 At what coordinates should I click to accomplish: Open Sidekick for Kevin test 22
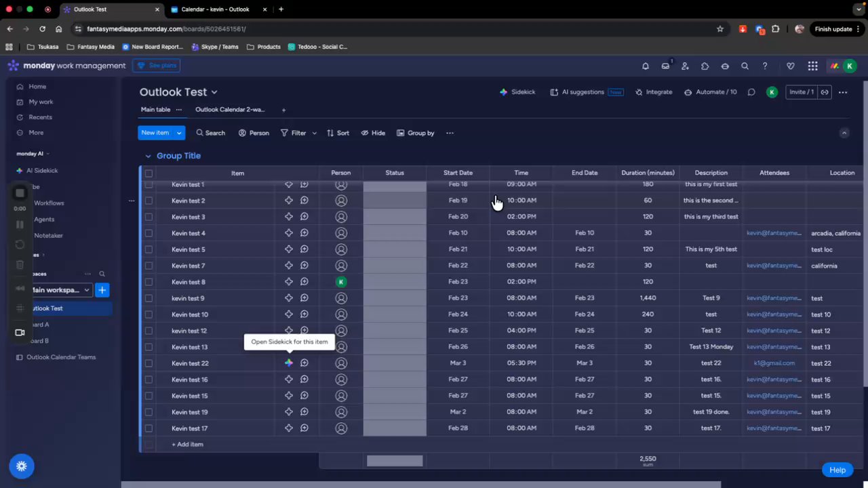[289, 363]
